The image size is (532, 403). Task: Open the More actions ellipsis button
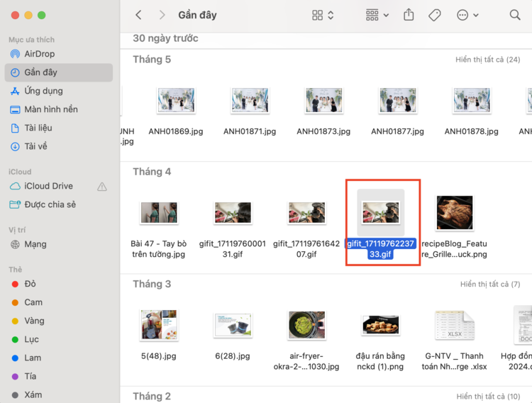pyautogui.click(x=462, y=15)
